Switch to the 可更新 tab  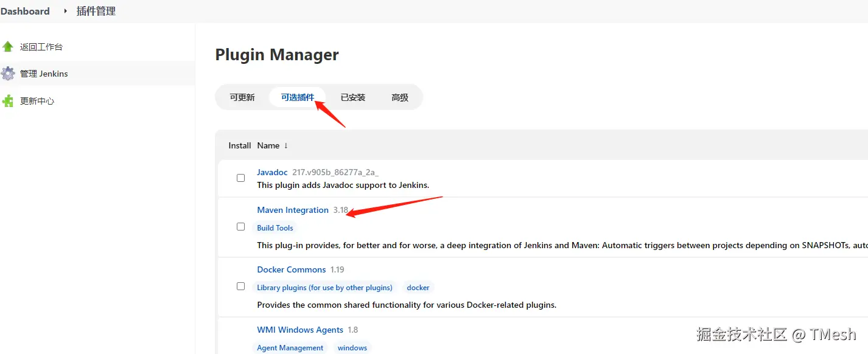[x=242, y=97]
